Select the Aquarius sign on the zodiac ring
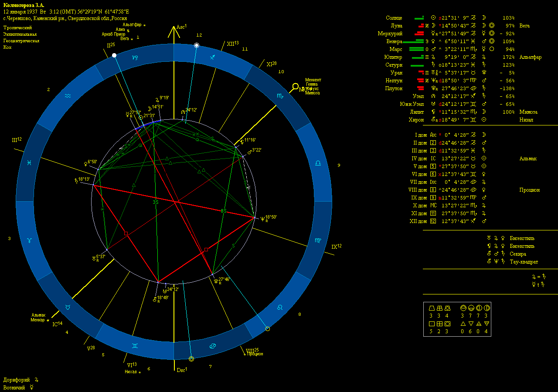The width and height of the screenshot is (558, 392). click(x=68, y=96)
